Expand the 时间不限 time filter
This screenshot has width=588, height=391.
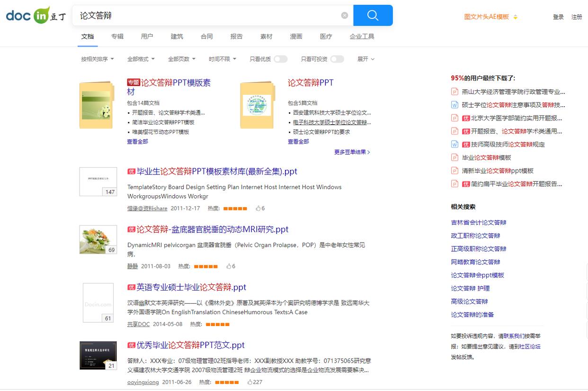click(223, 59)
